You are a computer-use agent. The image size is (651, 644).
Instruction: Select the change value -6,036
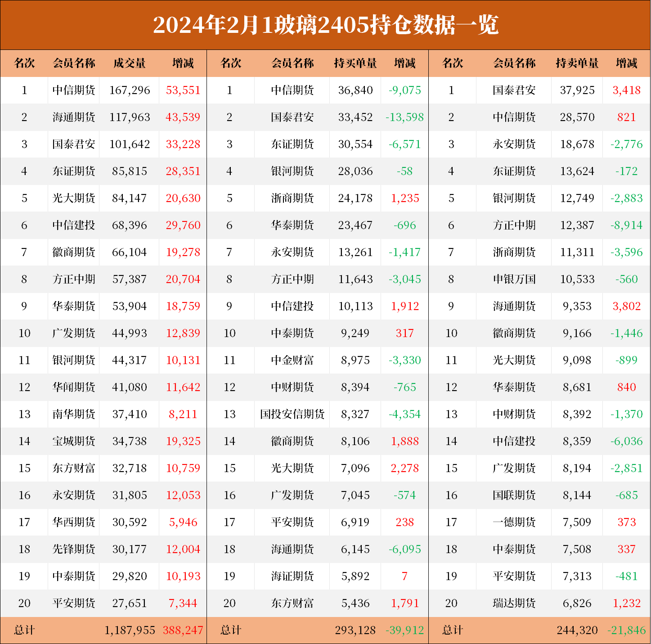(x=627, y=441)
